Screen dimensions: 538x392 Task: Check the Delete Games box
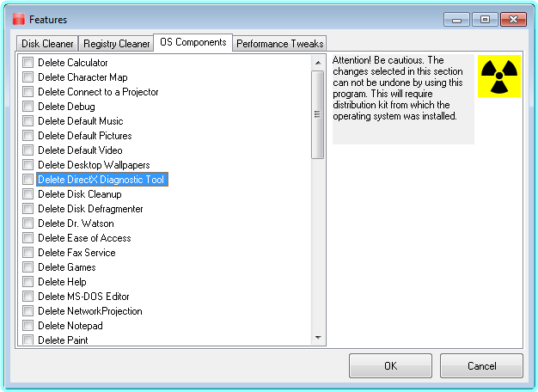tap(28, 266)
